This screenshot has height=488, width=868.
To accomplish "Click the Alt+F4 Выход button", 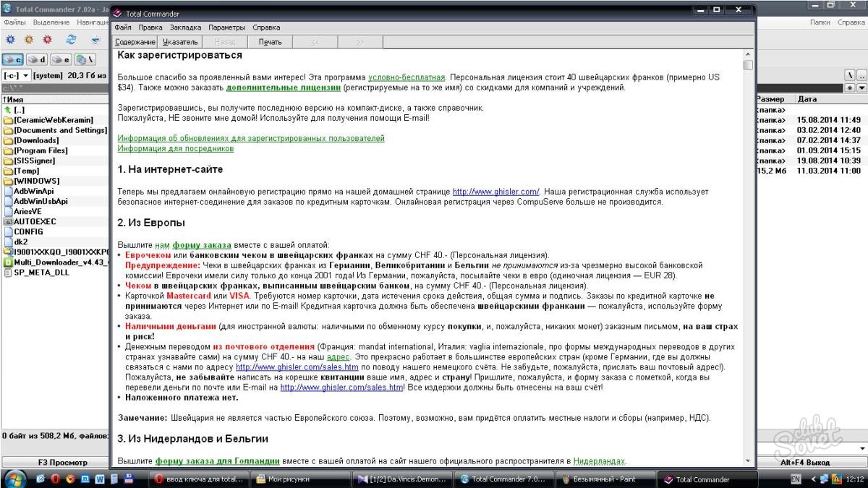I will tap(809, 462).
